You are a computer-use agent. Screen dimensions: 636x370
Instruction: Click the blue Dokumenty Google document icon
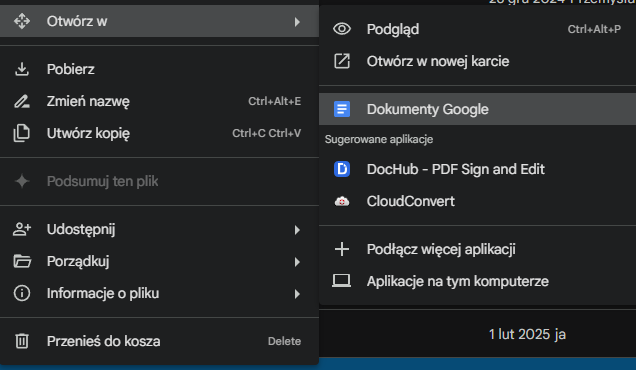[342, 109]
